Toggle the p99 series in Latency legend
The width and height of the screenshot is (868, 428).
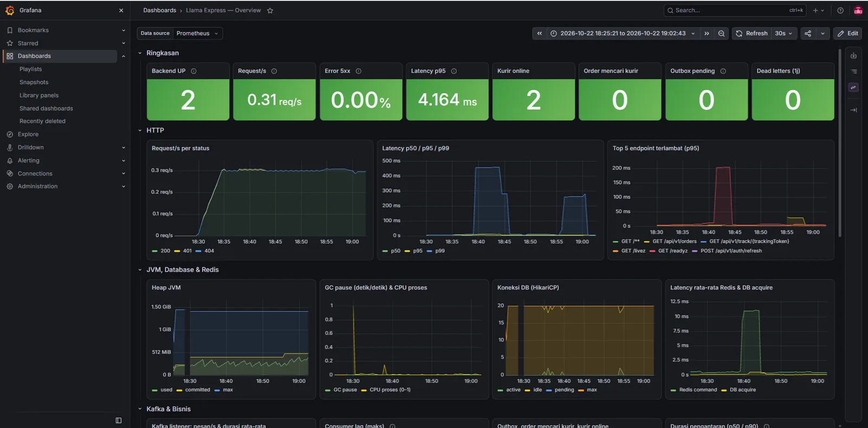click(440, 251)
